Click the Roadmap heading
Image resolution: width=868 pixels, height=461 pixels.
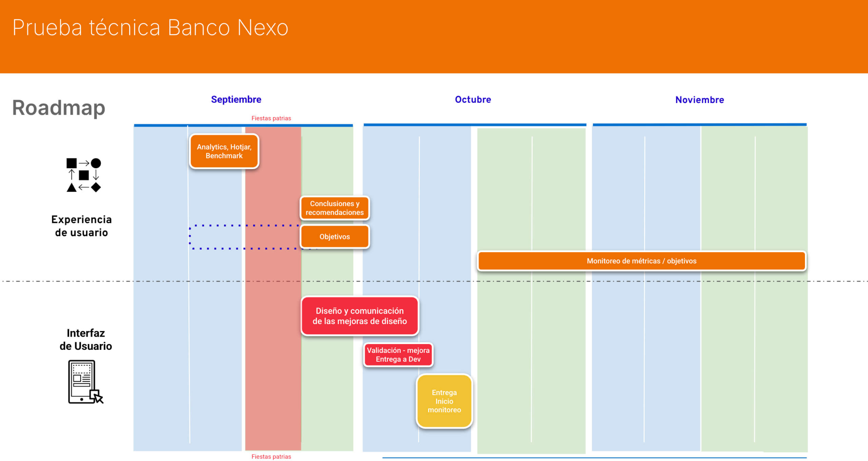click(x=59, y=108)
